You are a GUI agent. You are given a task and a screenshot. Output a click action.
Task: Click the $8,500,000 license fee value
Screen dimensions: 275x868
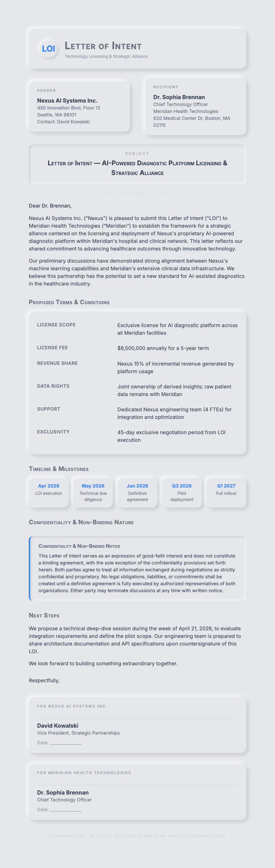coord(163,348)
